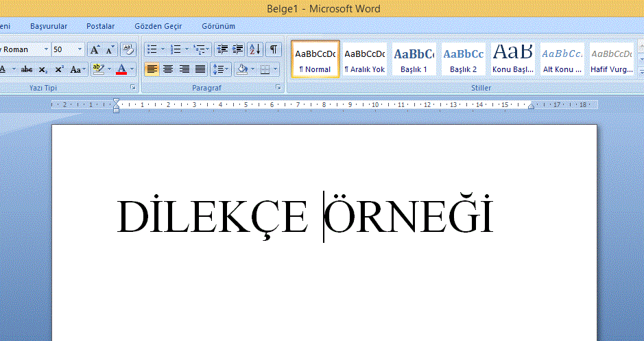Switch to the Görünüm tab
Image resolution: width=644 pixels, height=341 pixels.
[x=219, y=26]
